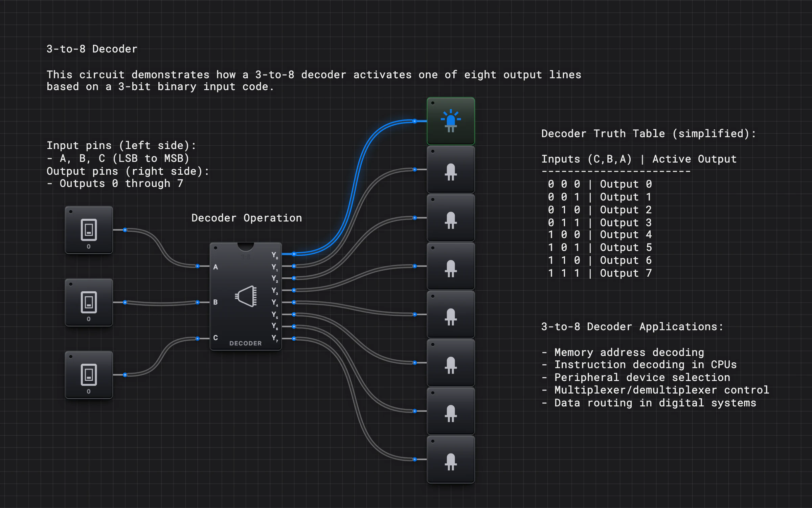Click the decoder's C input pin
812x508 pixels.
tap(198, 339)
